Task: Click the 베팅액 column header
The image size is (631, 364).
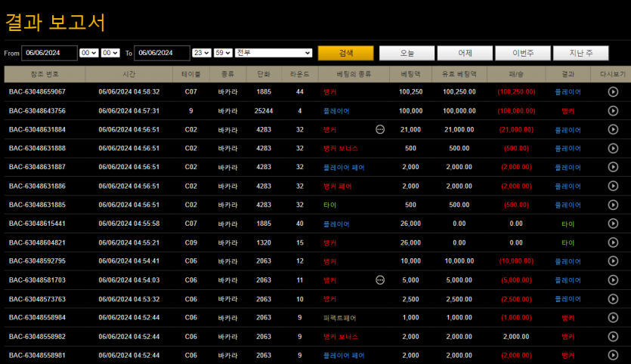Action: point(410,74)
